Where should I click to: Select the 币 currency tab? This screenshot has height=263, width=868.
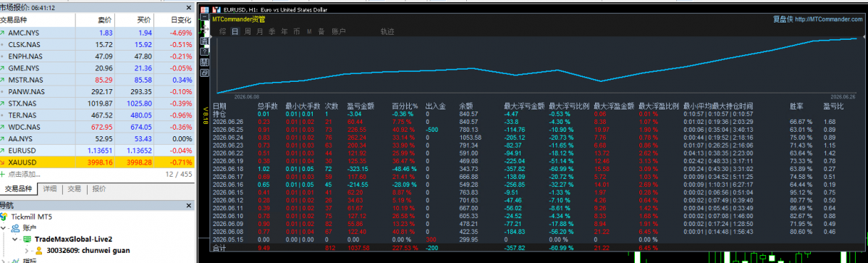[297, 32]
